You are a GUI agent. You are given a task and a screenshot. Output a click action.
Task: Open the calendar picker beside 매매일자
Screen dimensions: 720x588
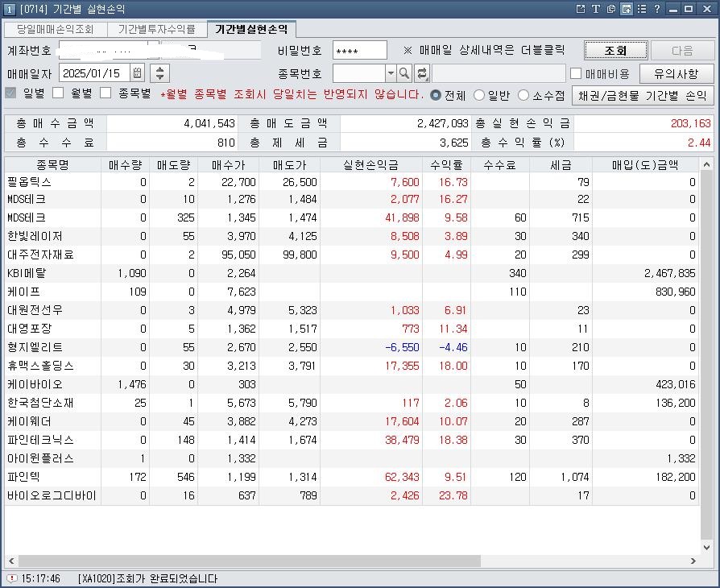137,73
